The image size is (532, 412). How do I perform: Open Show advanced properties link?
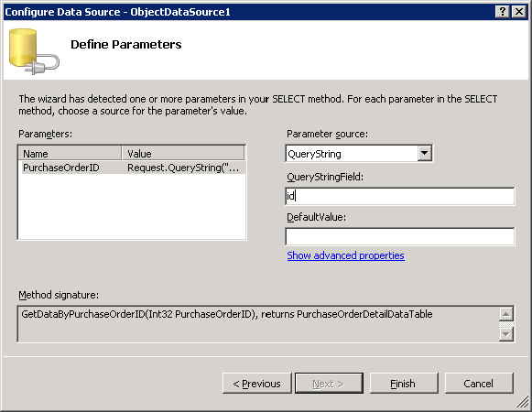345,255
